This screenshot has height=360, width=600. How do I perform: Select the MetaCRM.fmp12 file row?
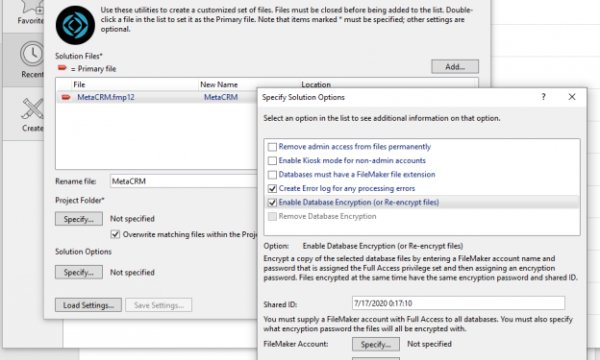click(x=157, y=97)
